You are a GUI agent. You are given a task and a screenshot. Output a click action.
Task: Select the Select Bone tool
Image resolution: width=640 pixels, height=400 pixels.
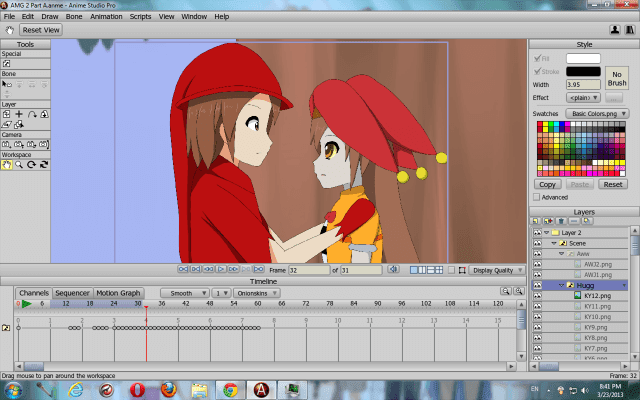pos(7,84)
